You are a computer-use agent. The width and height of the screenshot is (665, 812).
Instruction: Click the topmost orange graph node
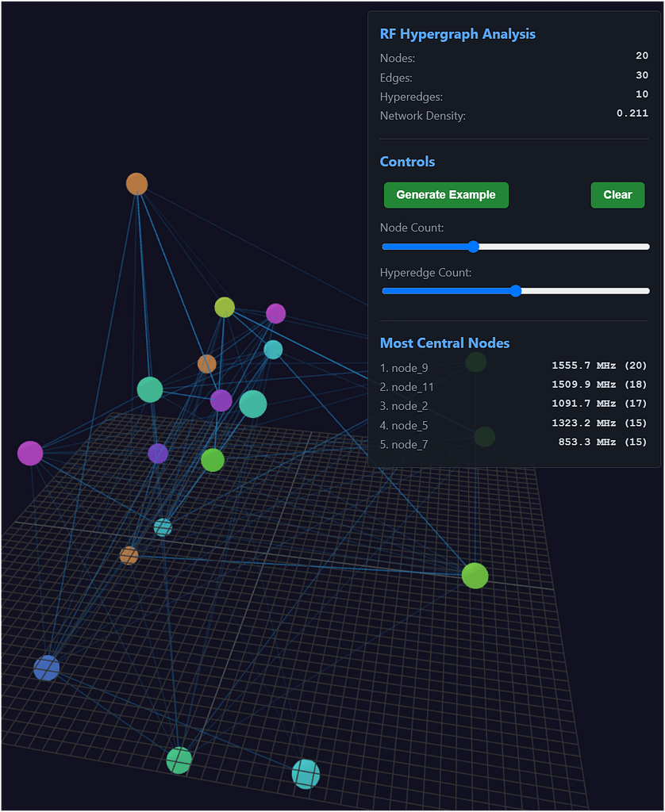tap(137, 184)
